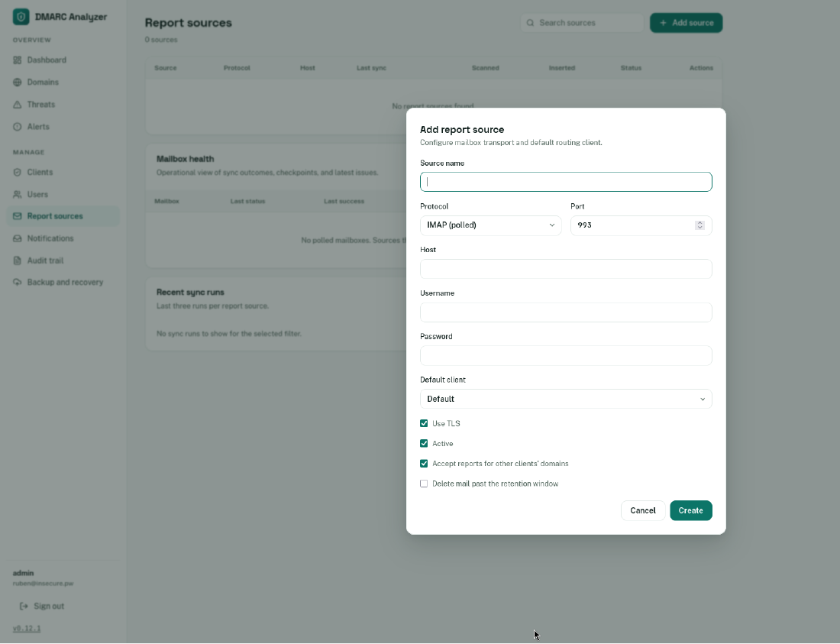Click the ruben@insecure.pw account email
840x644 pixels.
click(43, 584)
